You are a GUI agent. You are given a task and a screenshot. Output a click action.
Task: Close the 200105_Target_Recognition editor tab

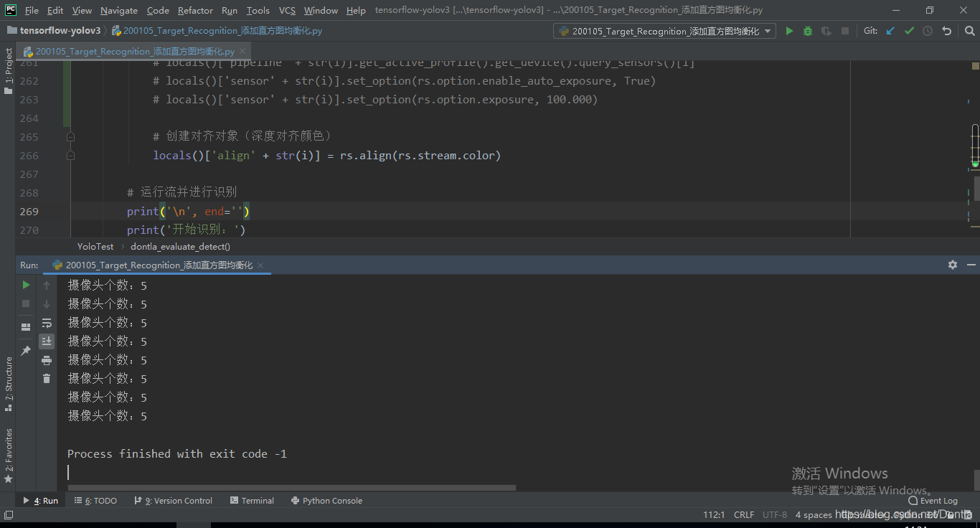click(242, 52)
